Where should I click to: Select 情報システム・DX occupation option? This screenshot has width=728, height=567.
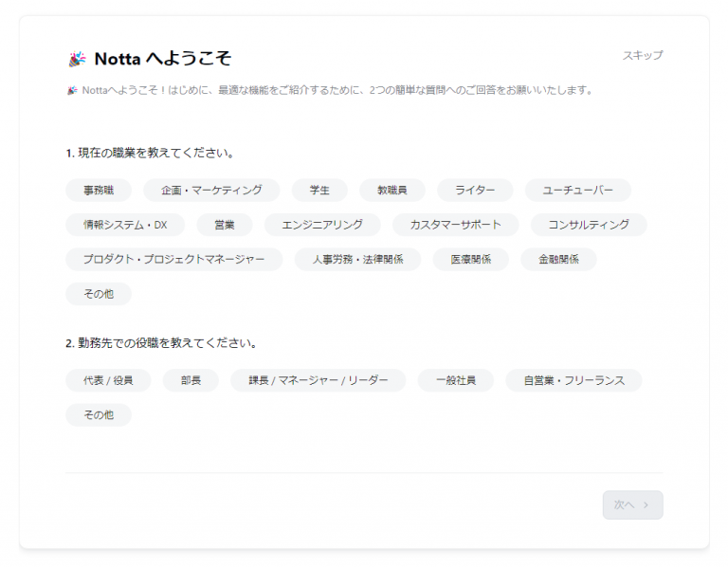[x=125, y=226]
